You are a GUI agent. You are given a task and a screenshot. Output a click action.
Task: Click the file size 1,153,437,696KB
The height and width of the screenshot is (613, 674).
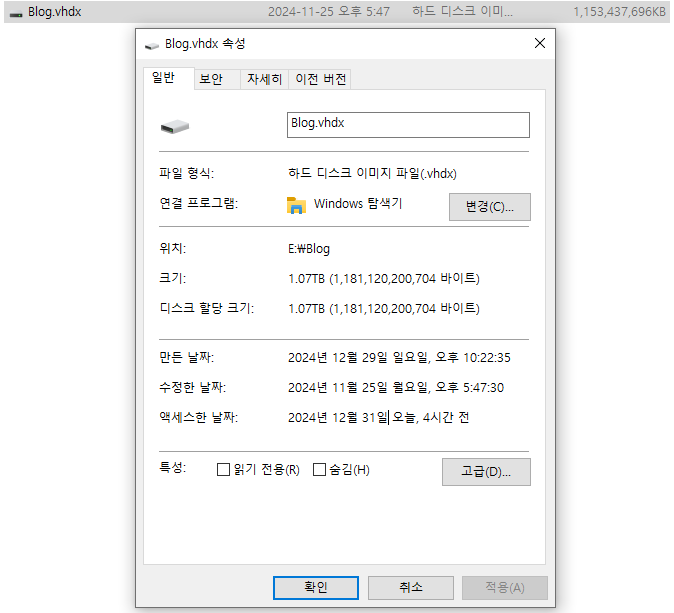click(619, 12)
